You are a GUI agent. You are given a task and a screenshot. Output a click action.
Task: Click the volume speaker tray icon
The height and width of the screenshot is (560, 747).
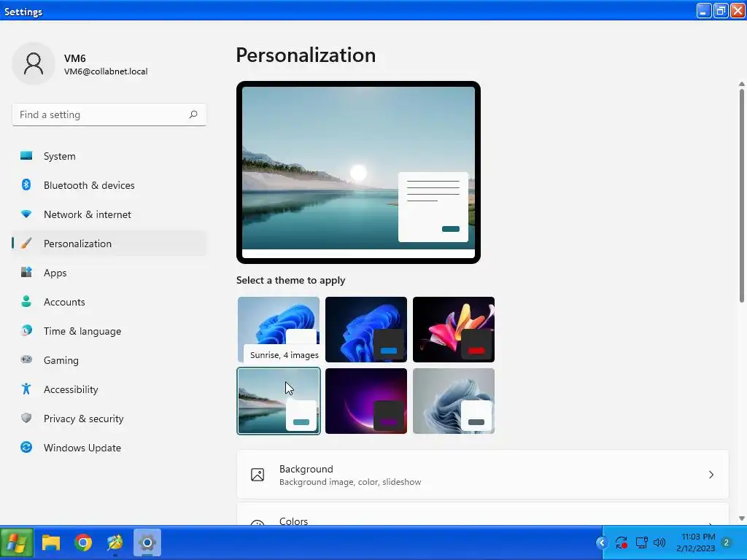(659, 542)
